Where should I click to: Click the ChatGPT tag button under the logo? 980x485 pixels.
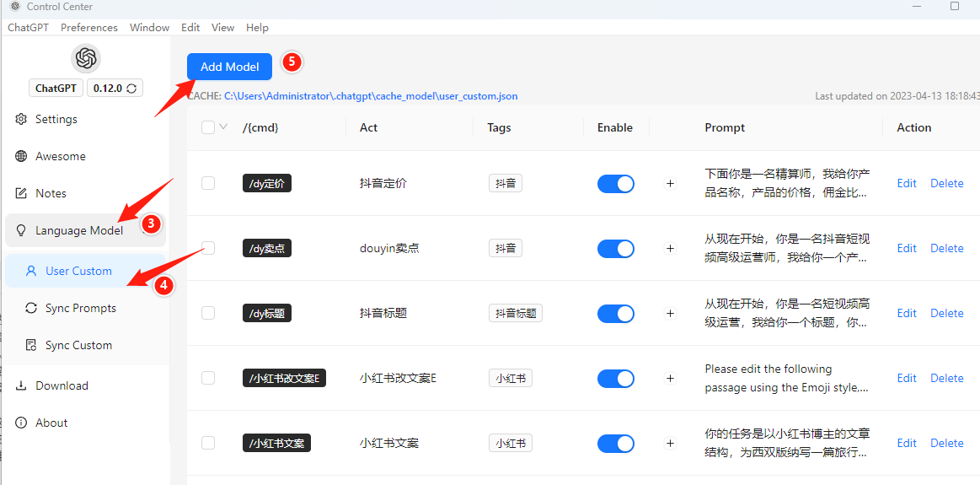[56, 89]
